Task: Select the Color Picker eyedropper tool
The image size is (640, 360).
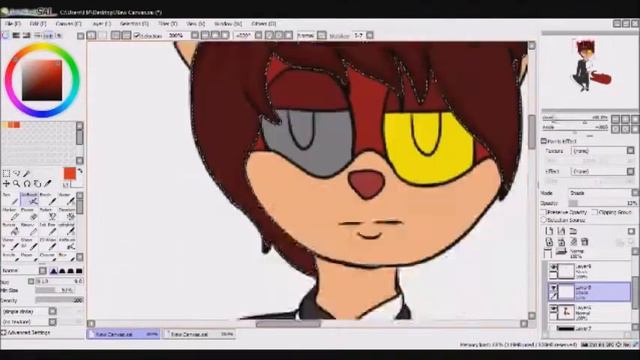Action: point(48,184)
